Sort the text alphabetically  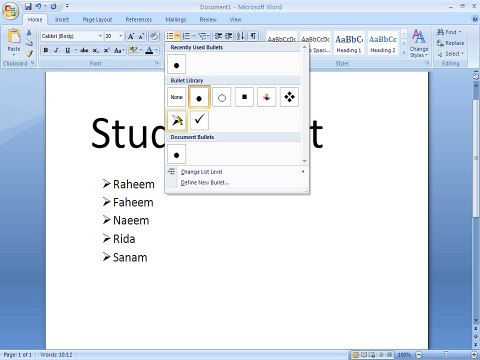pos(241,36)
